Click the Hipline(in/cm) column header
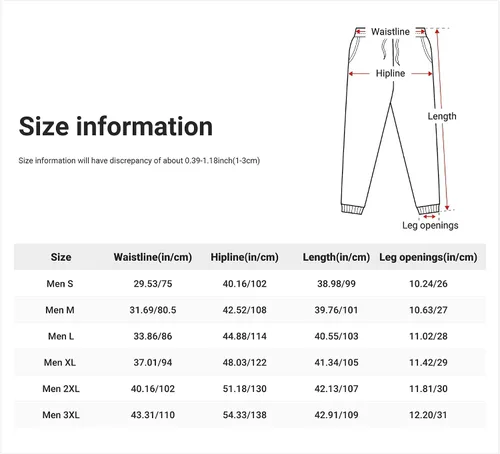 coord(245,257)
